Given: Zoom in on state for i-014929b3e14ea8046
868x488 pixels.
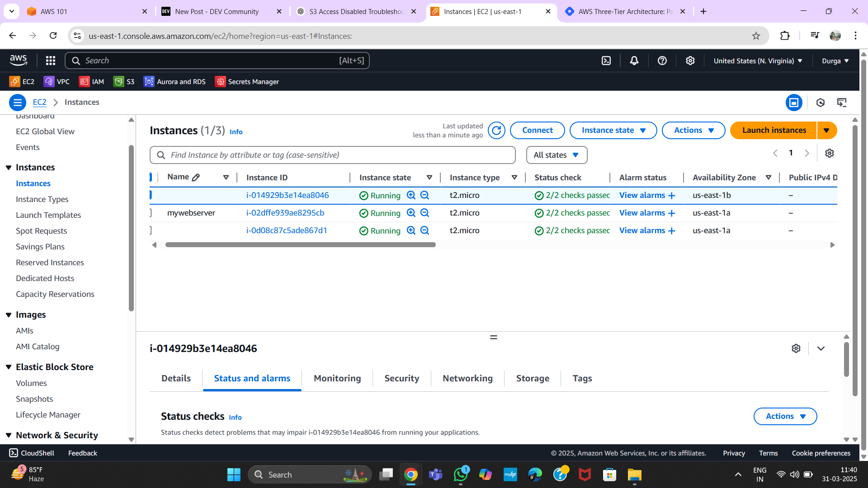Looking at the screenshot, I should (411, 195).
